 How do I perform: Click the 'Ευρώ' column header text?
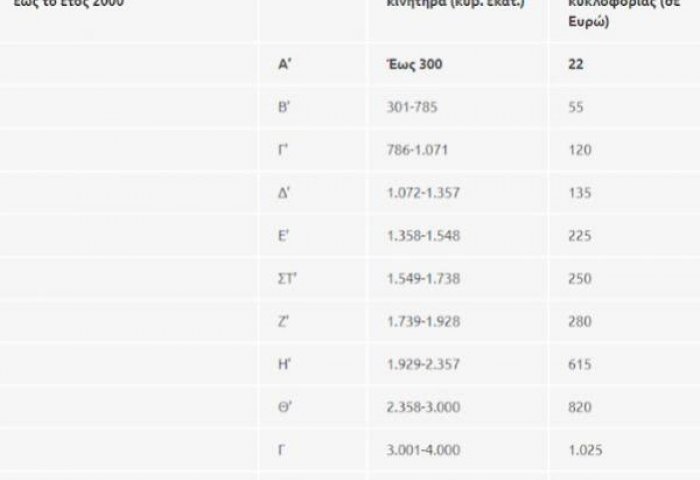click(588, 22)
